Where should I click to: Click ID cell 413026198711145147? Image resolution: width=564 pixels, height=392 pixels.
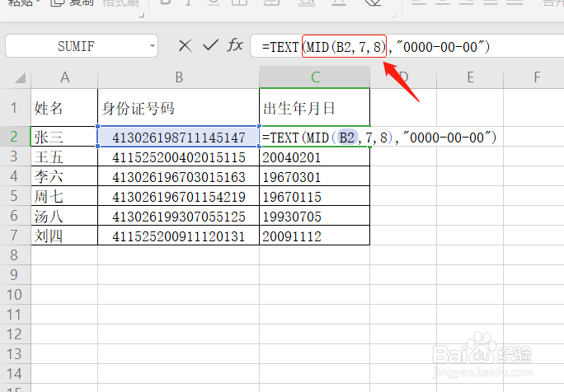(x=178, y=137)
